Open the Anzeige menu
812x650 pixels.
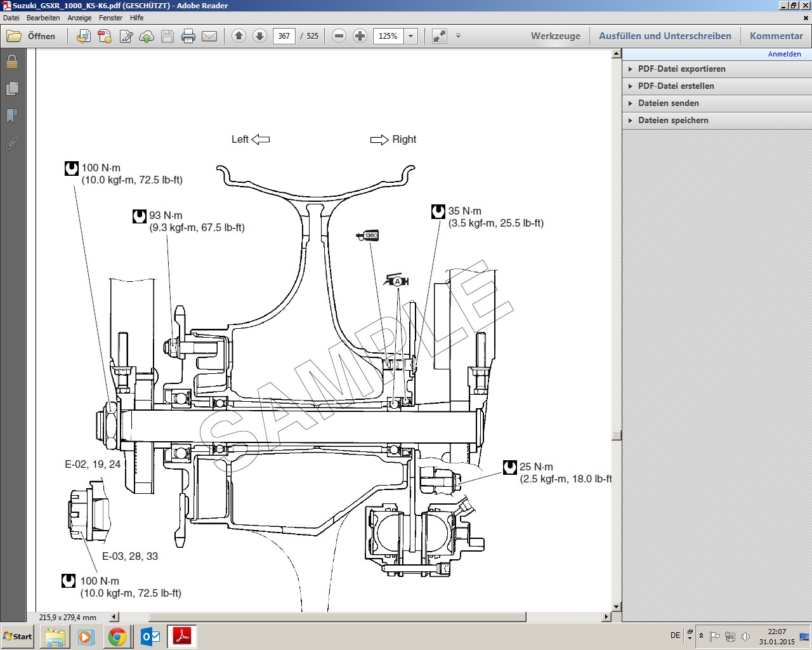[79, 18]
